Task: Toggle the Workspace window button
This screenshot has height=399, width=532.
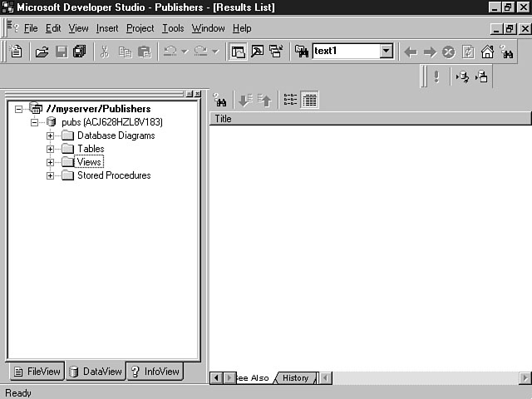Action: pos(238,52)
